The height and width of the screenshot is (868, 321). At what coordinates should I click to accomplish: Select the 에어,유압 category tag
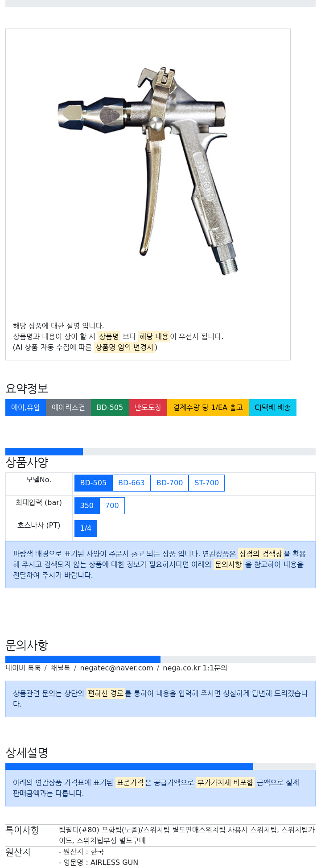25,408
